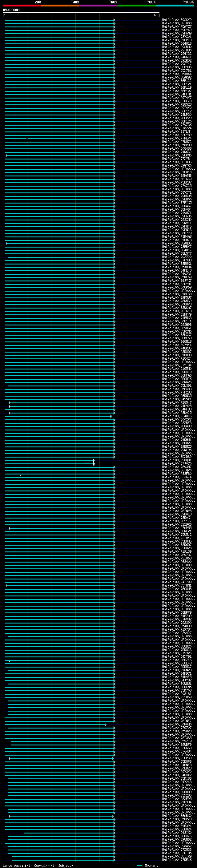Select label UniRef100_B9EMZ5
197x868 pixels.
tap(177, 446)
